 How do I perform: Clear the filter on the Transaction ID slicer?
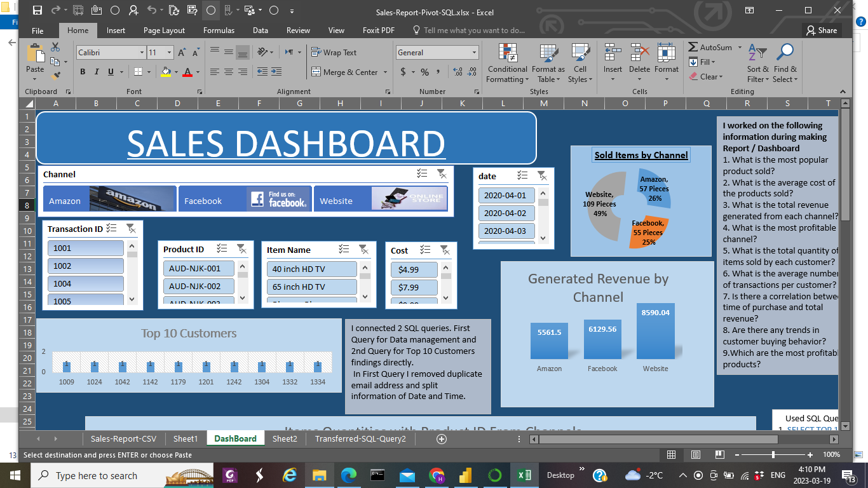click(x=132, y=227)
